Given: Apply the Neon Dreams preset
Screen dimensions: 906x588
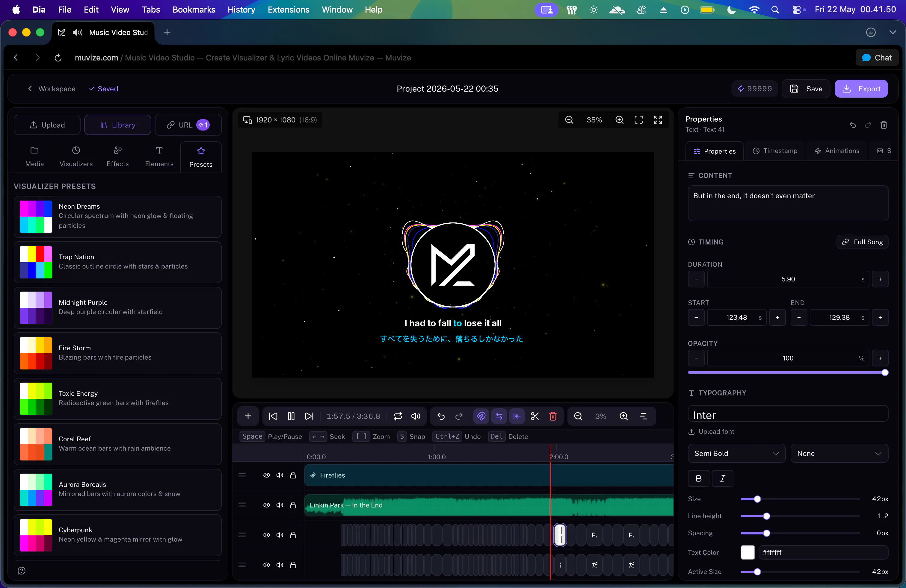Looking at the screenshot, I should (x=118, y=216).
